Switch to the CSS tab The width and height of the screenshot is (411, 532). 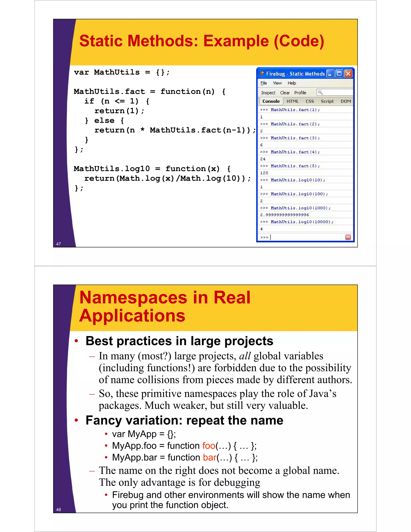(310, 101)
